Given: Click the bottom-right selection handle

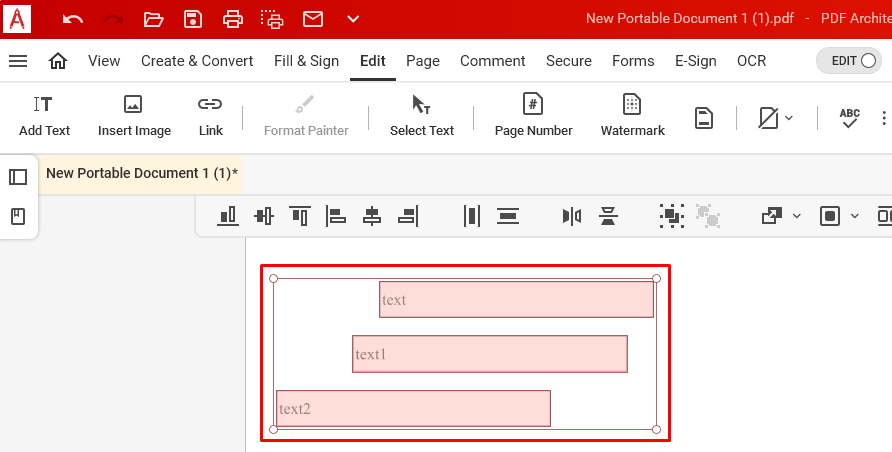Looking at the screenshot, I should (656, 429).
